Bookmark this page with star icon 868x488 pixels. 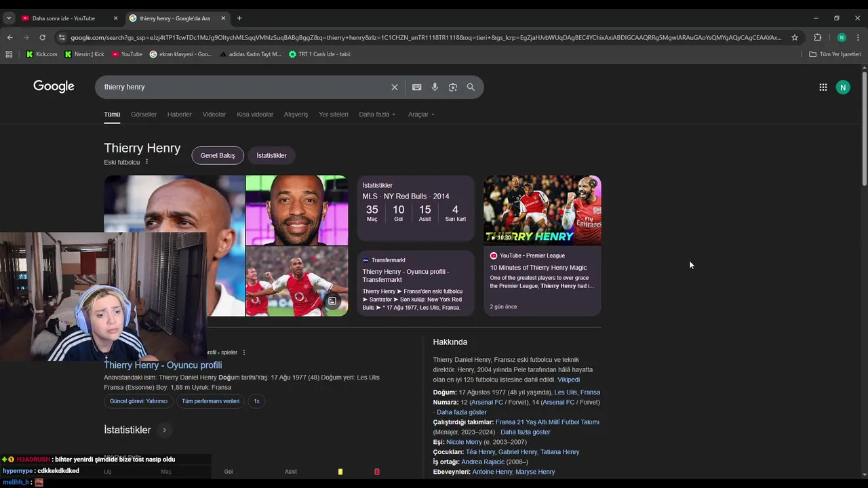[795, 37]
